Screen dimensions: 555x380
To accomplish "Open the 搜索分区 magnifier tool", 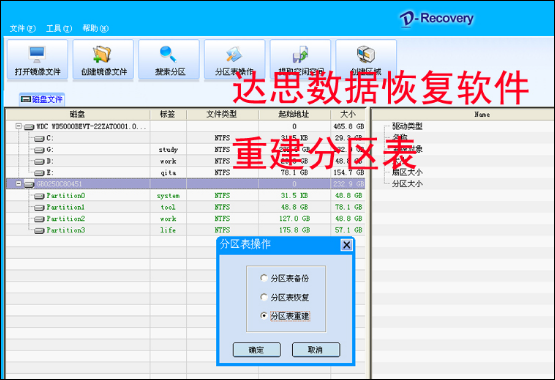I will pyautogui.click(x=168, y=54).
